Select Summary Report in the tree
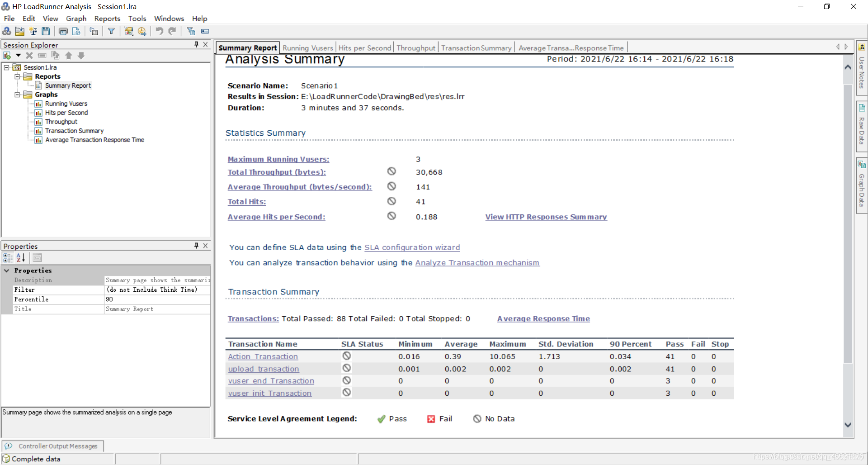 click(68, 85)
